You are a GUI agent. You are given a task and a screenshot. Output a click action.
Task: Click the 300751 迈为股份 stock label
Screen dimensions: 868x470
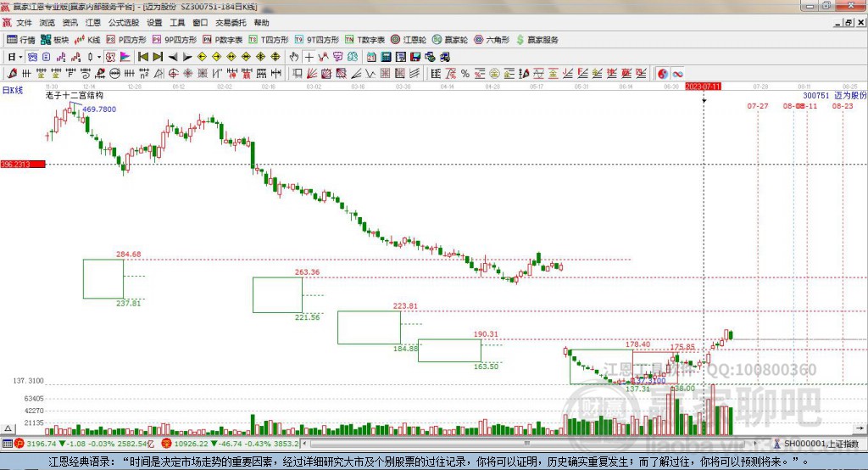pyautogui.click(x=834, y=95)
